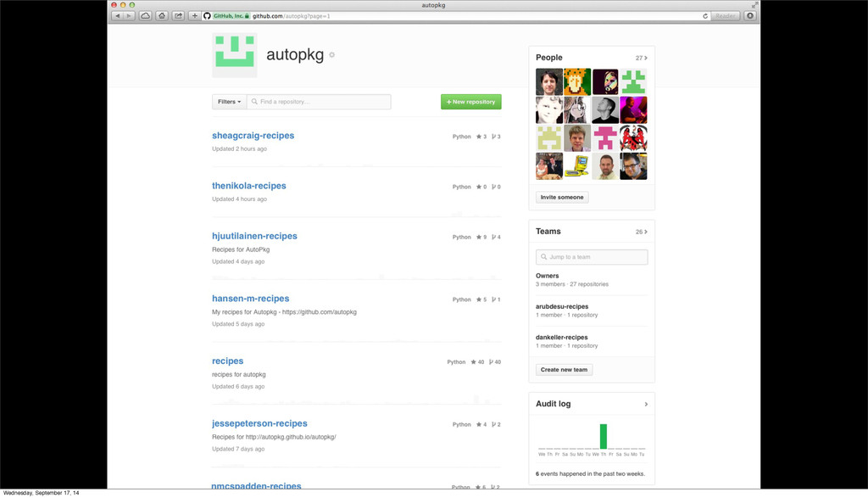868x498 pixels.
Task: Select the yellow retro computer avatar
Action: [577, 166]
